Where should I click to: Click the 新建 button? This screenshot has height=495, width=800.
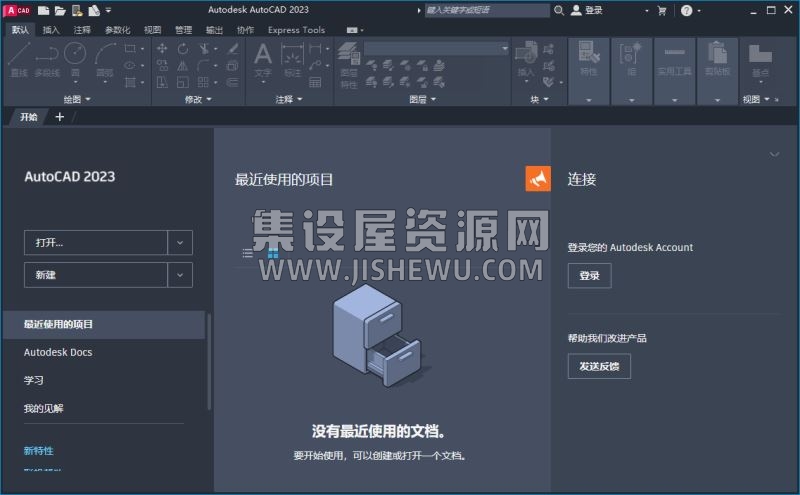tap(96, 275)
